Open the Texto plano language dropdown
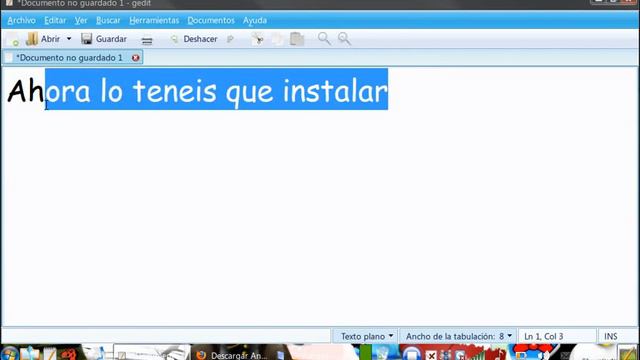640x360 pixels. [x=366, y=336]
